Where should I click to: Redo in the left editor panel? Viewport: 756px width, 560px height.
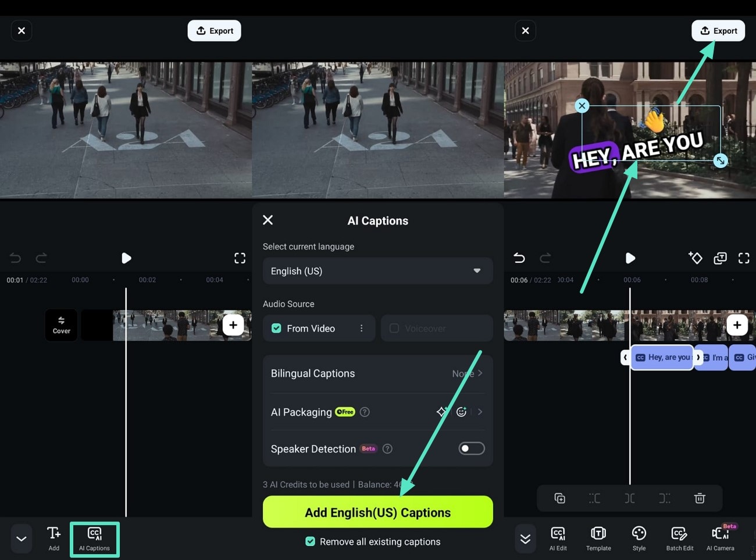(41, 258)
